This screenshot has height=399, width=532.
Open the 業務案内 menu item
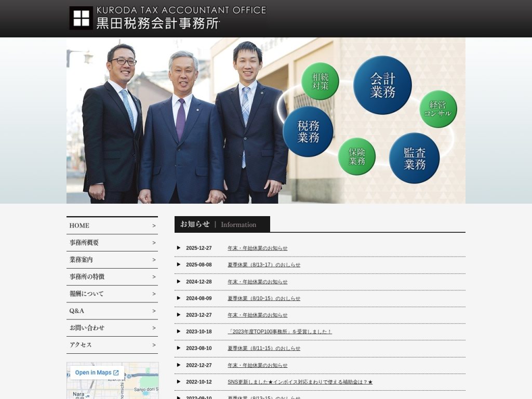(x=112, y=260)
